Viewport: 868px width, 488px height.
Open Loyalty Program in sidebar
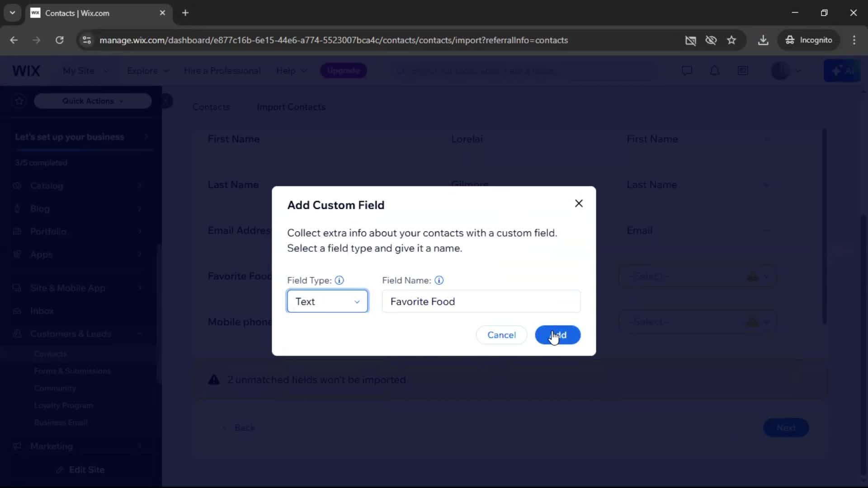[x=64, y=405]
